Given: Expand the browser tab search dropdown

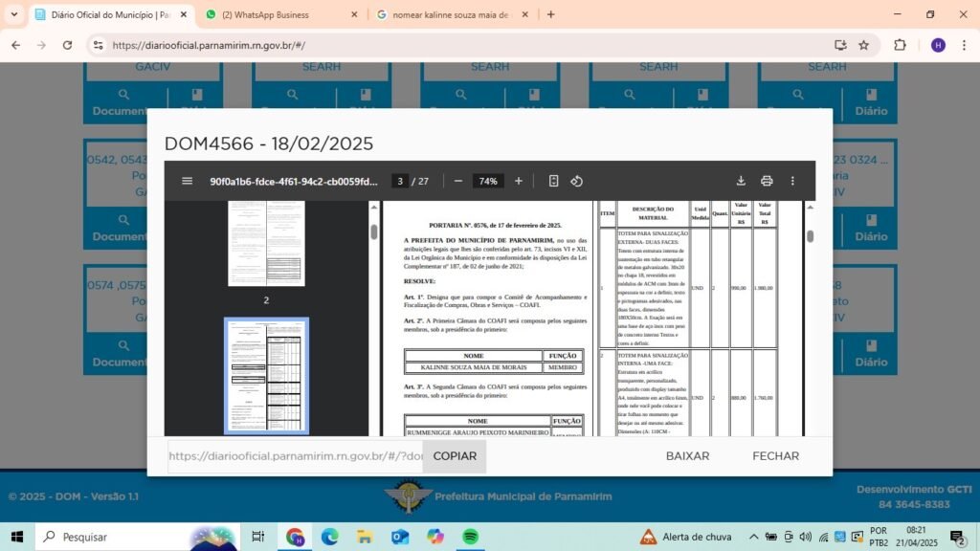Looking at the screenshot, I should pos(13,14).
